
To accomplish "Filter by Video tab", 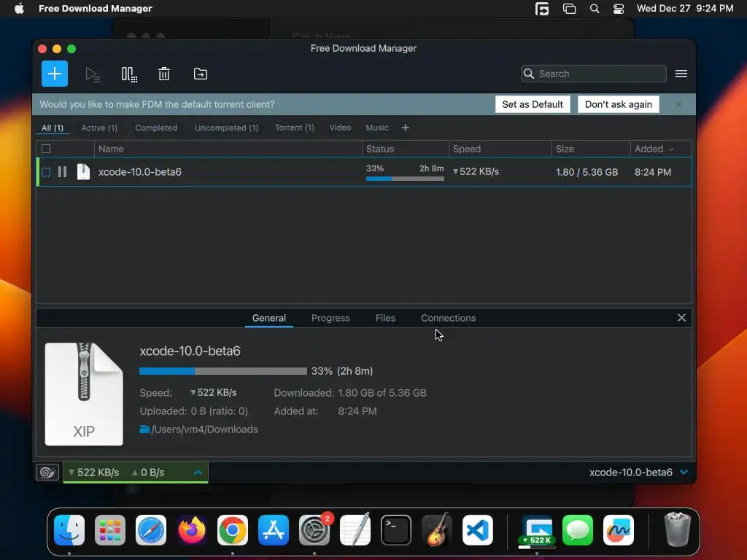I will coord(340,128).
